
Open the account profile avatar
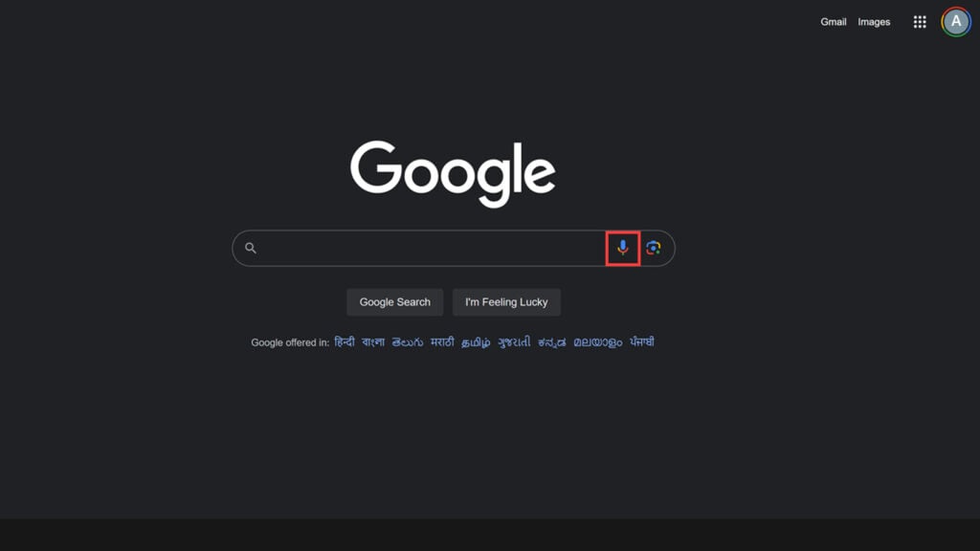956,22
